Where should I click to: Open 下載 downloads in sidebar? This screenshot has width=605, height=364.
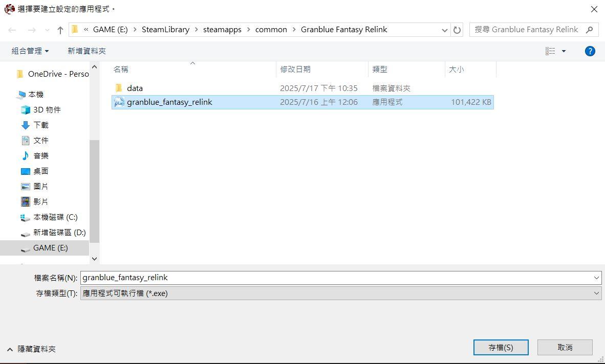[35, 125]
